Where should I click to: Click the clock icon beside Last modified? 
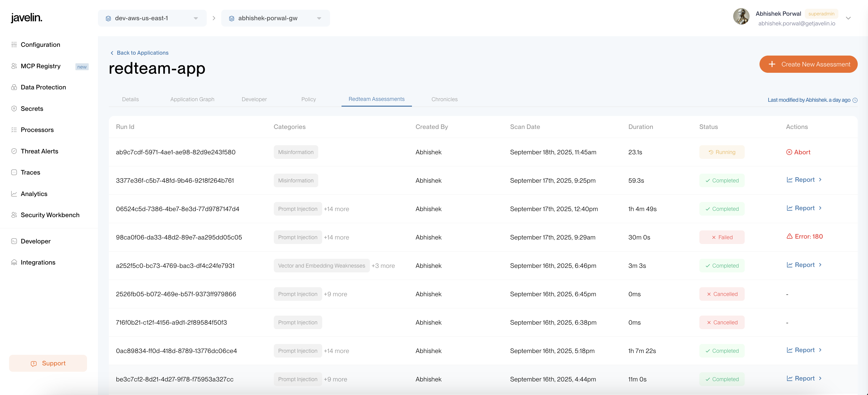pos(854,100)
